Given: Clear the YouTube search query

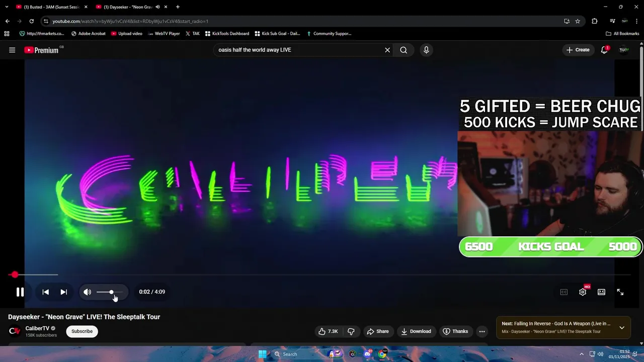Looking at the screenshot, I should [387, 50].
